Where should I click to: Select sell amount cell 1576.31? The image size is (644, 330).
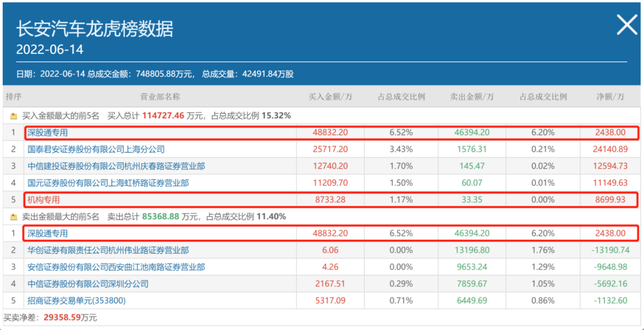[x=472, y=150]
